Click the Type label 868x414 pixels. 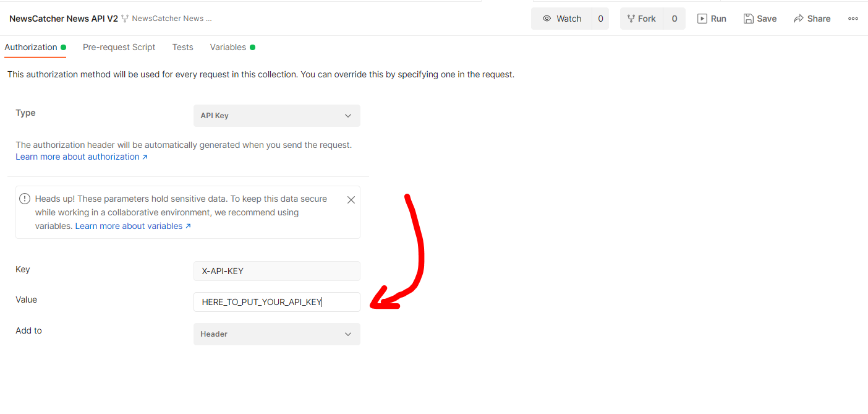point(25,113)
